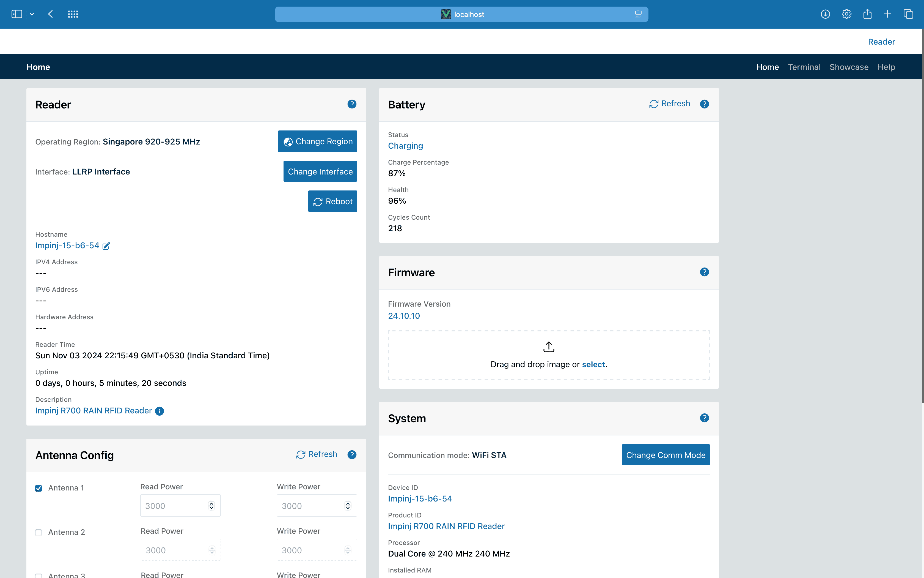Click the Home brand title on navbar
The width and height of the screenshot is (924, 578).
coord(38,67)
